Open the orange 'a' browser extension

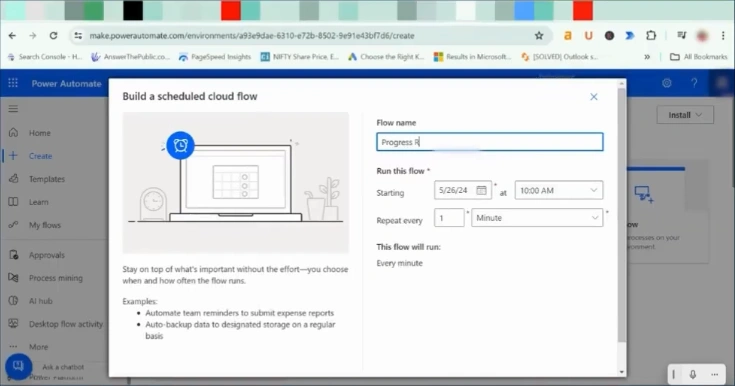(x=568, y=36)
